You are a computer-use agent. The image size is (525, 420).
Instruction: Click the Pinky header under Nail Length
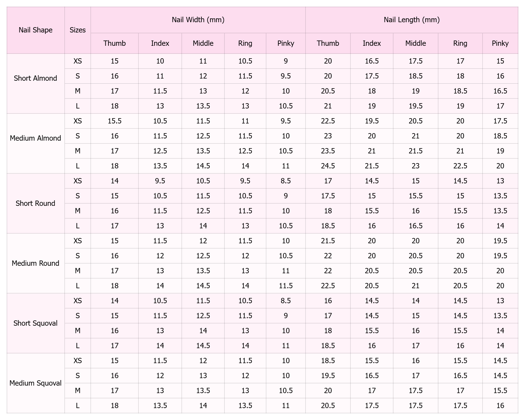500,43
